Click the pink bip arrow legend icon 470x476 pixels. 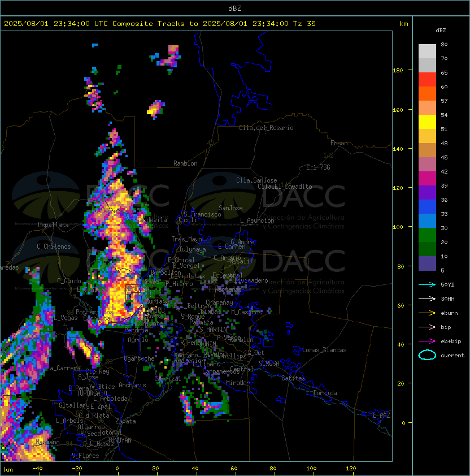pos(427,327)
